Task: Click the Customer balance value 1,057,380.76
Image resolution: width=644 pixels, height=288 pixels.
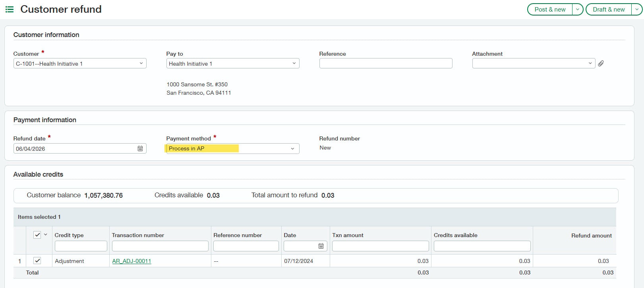Action: click(x=103, y=195)
